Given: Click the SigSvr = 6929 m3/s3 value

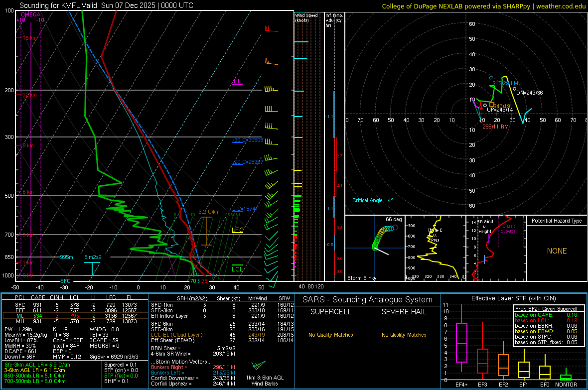Looking at the screenshot, I should pyautogui.click(x=114, y=357).
